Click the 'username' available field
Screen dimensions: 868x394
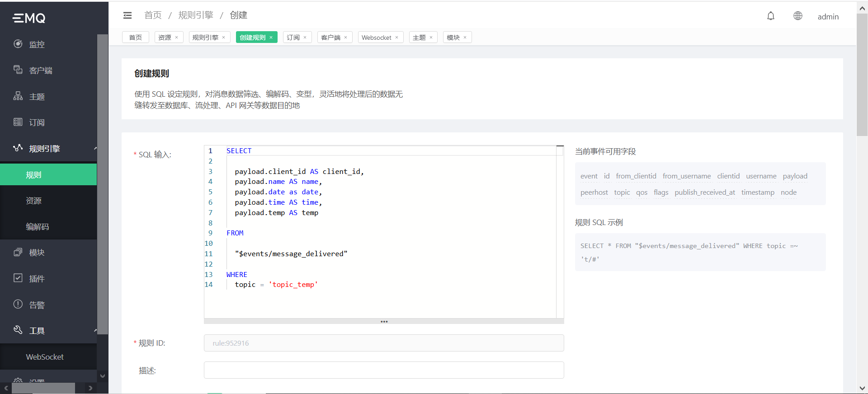pyautogui.click(x=761, y=176)
